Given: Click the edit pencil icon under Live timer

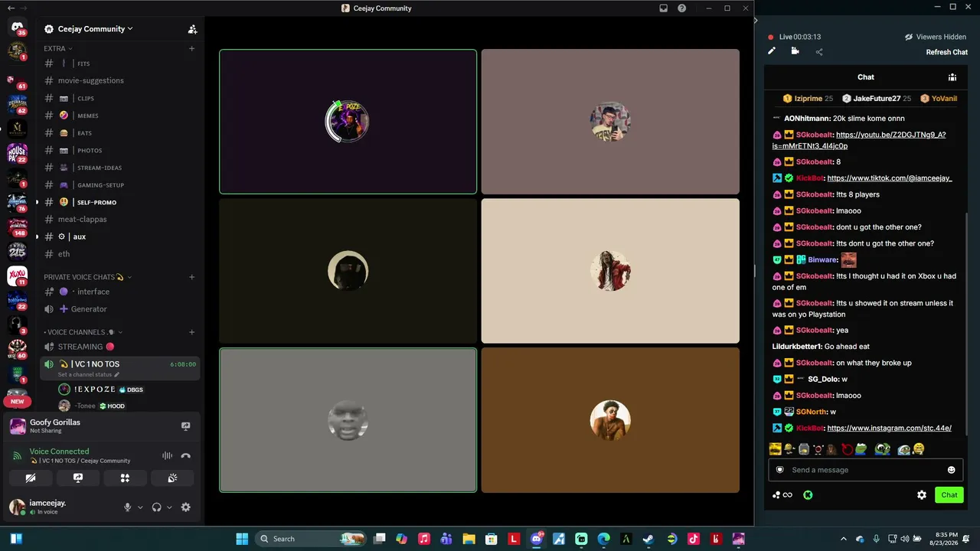Looking at the screenshot, I should (772, 51).
